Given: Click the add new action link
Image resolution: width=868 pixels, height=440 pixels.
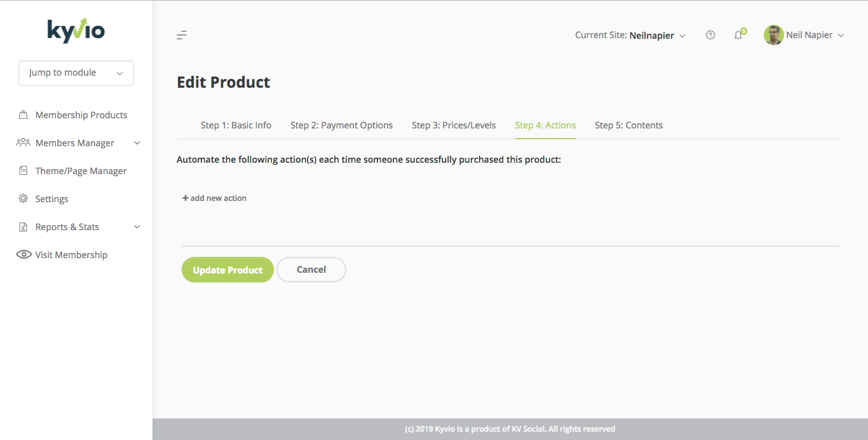Looking at the screenshot, I should (214, 198).
